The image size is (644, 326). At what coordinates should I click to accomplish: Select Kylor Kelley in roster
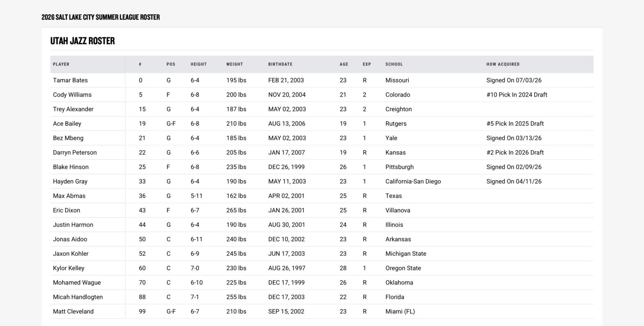pyautogui.click(x=69, y=268)
